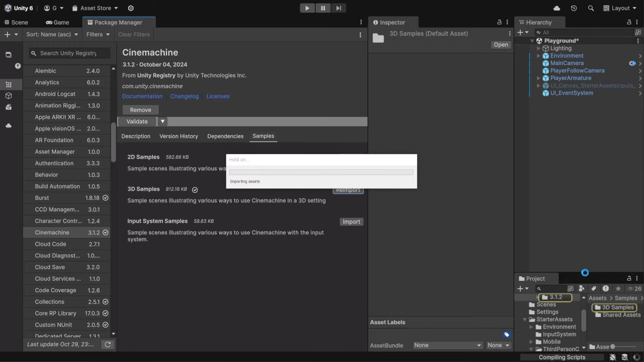Adjust the Project icon size slider
The height and width of the screenshot is (362, 644).
pos(613,347)
